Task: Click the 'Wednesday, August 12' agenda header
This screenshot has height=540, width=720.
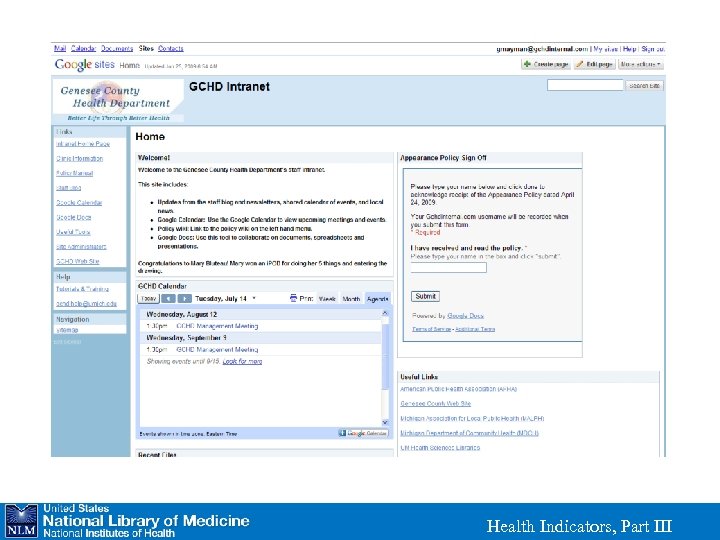Action: pyautogui.click(x=181, y=315)
